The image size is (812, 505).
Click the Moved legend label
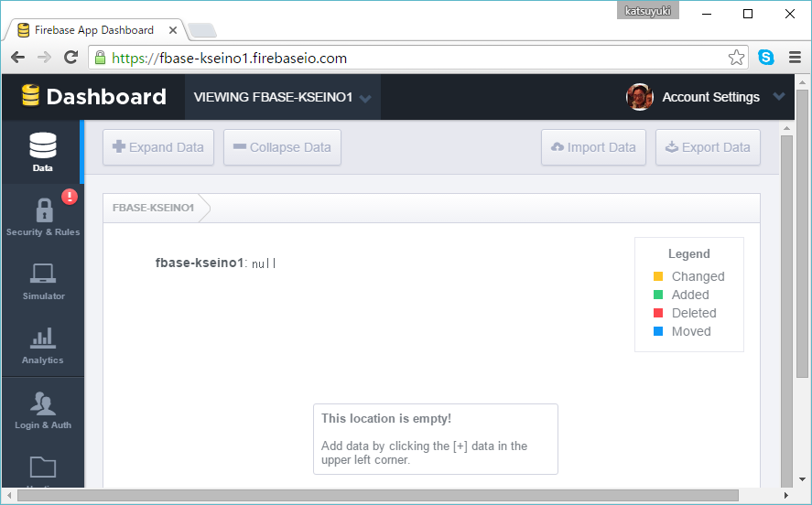[691, 331]
